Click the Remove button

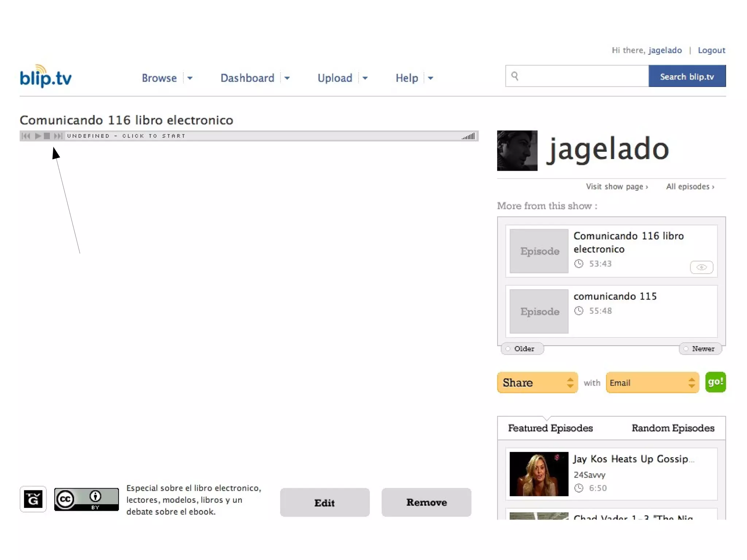[x=426, y=502]
